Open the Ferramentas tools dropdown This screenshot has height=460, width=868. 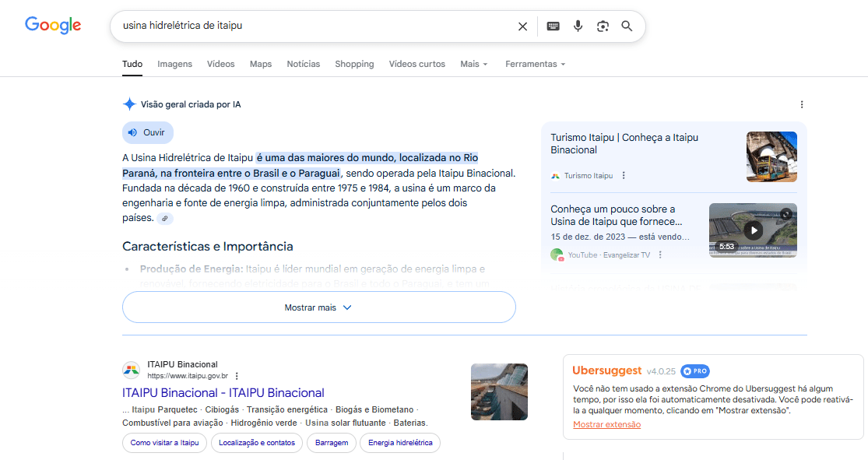pyautogui.click(x=535, y=64)
